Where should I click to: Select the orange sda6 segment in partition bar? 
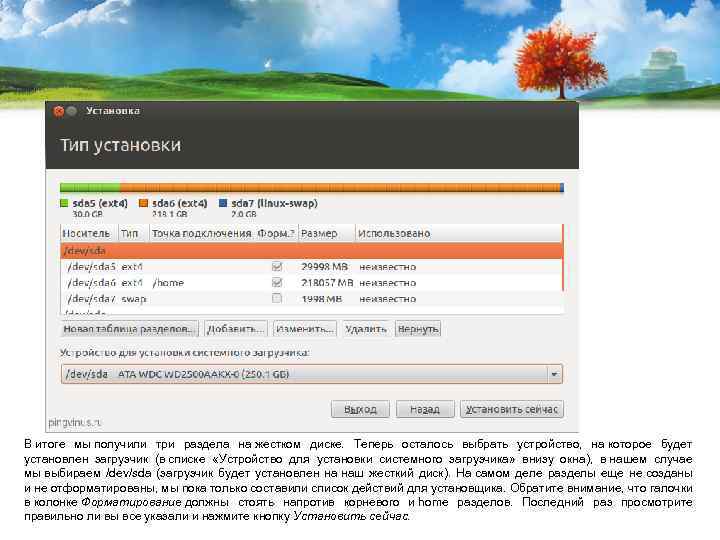click(x=340, y=187)
